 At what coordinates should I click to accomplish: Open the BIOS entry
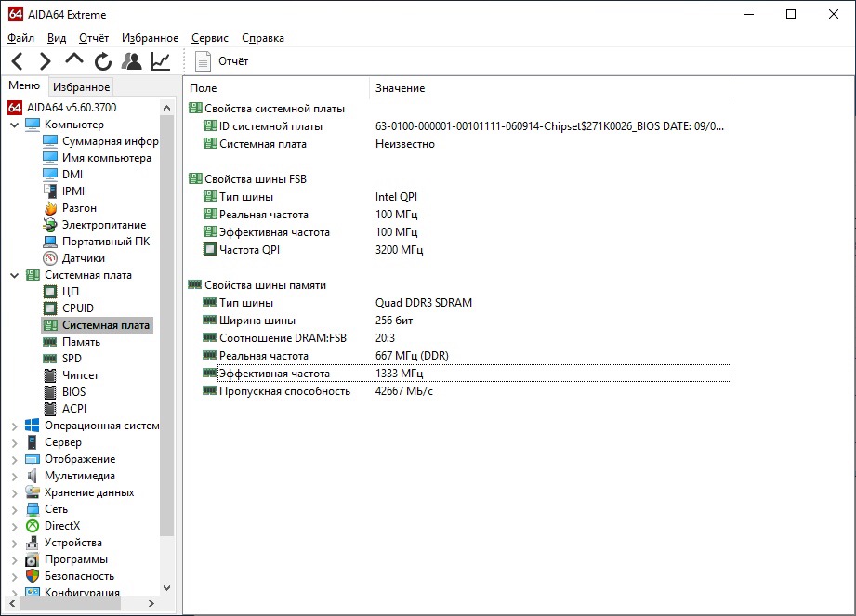point(73,392)
